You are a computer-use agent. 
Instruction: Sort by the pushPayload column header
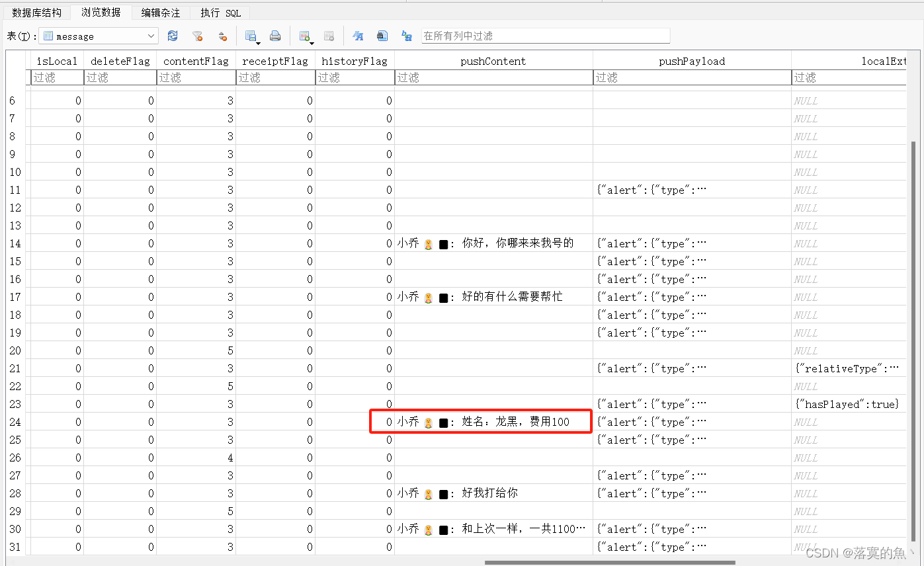(x=693, y=61)
